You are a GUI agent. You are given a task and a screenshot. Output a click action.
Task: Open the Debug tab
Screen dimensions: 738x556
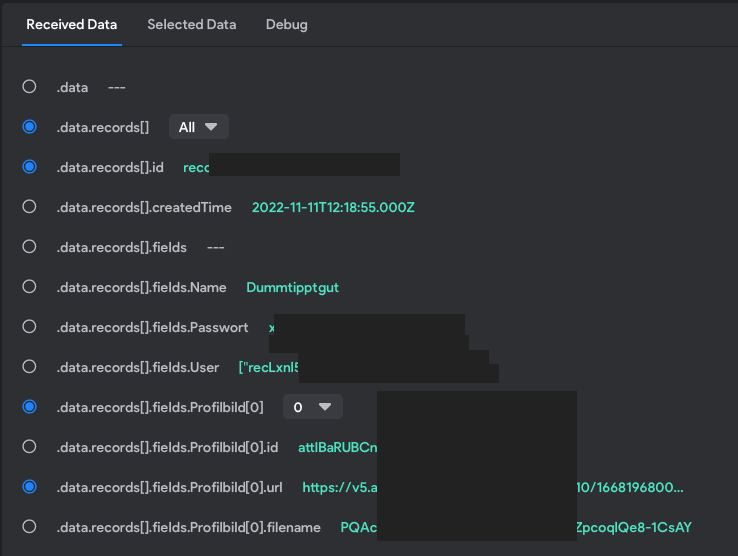[287, 24]
